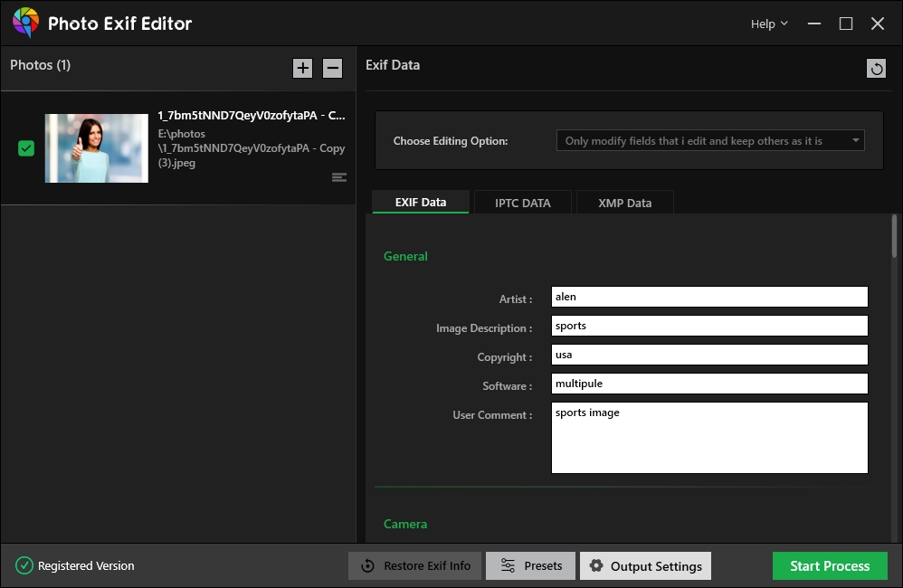This screenshot has height=588, width=903.
Task: Remove photo using the minus icon
Action: pyautogui.click(x=332, y=68)
